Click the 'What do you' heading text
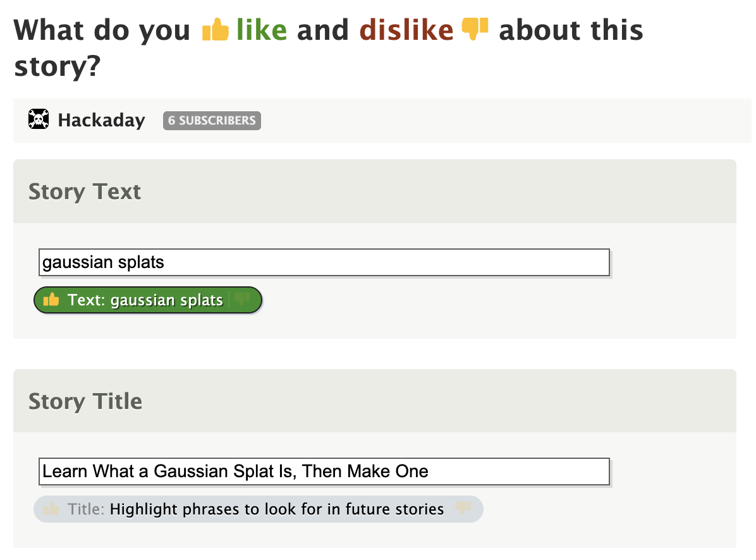The width and height of the screenshot is (756, 560). 102,30
